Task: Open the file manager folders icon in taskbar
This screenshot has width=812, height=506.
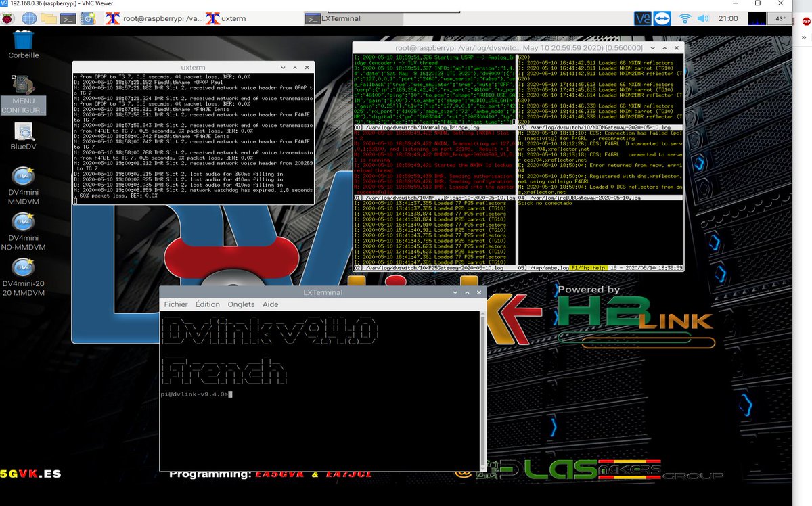Action: click(47, 18)
